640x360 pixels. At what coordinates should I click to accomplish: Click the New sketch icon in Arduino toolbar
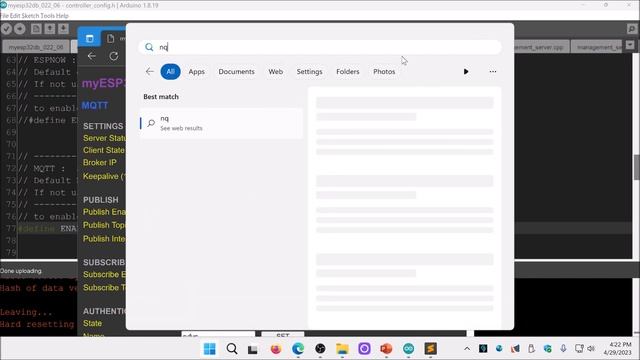point(36,29)
